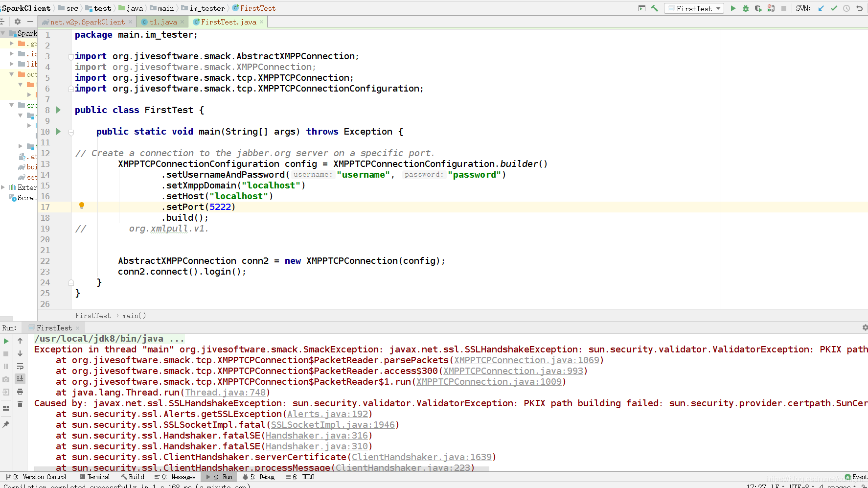Collapse the out folder in project tree
The width and height of the screenshot is (868, 488).
click(x=12, y=74)
